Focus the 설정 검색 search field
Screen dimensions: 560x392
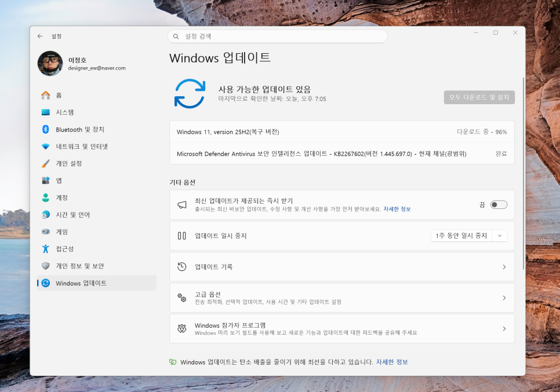pos(278,36)
